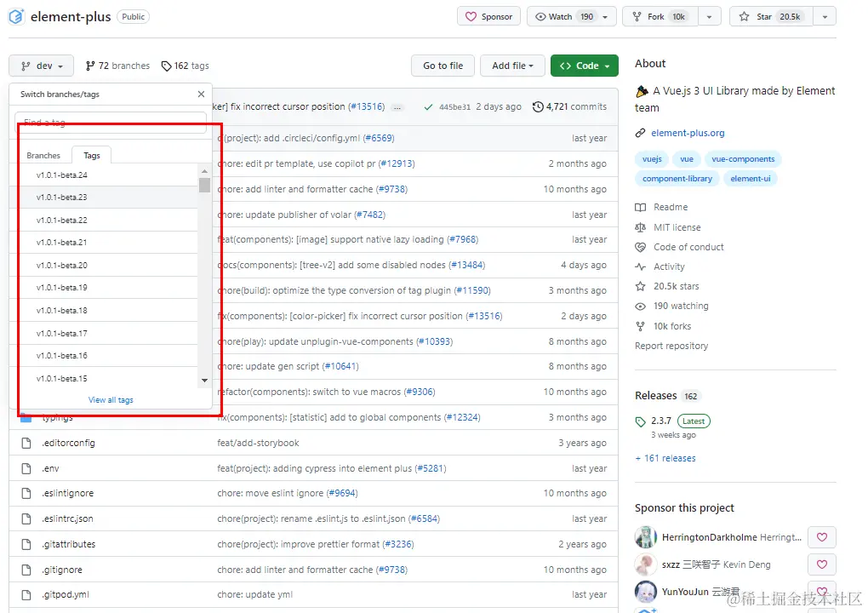Click the Watch button for the repository
This screenshot has width=868, height=613.
pos(563,17)
